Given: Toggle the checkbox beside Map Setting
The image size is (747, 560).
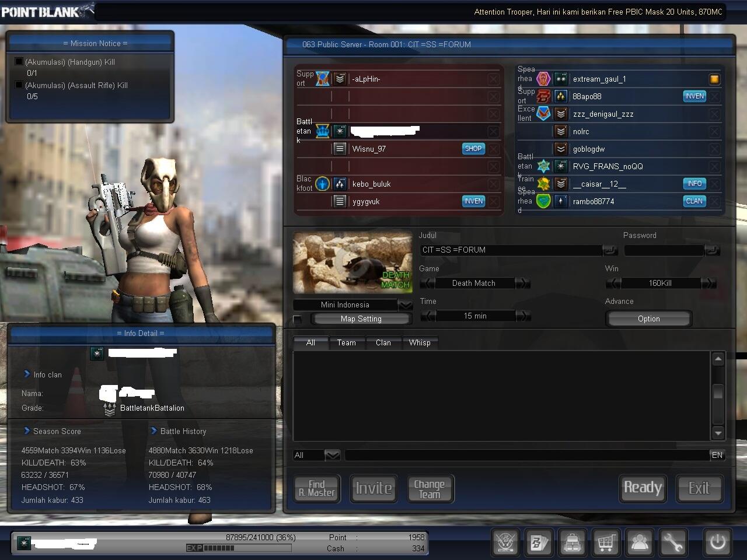Looking at the screenshot, I should click(x=298, y=319).
